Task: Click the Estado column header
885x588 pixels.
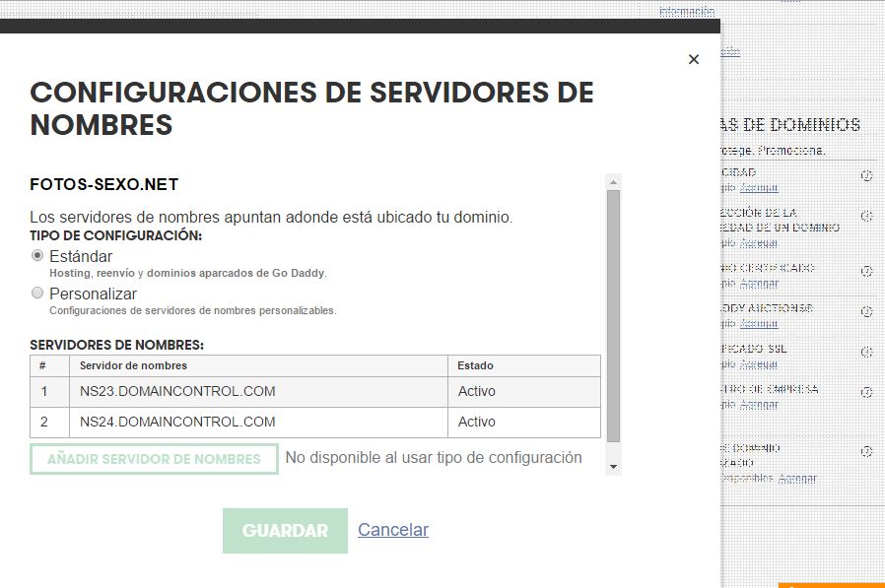Action: click(476, 365)
